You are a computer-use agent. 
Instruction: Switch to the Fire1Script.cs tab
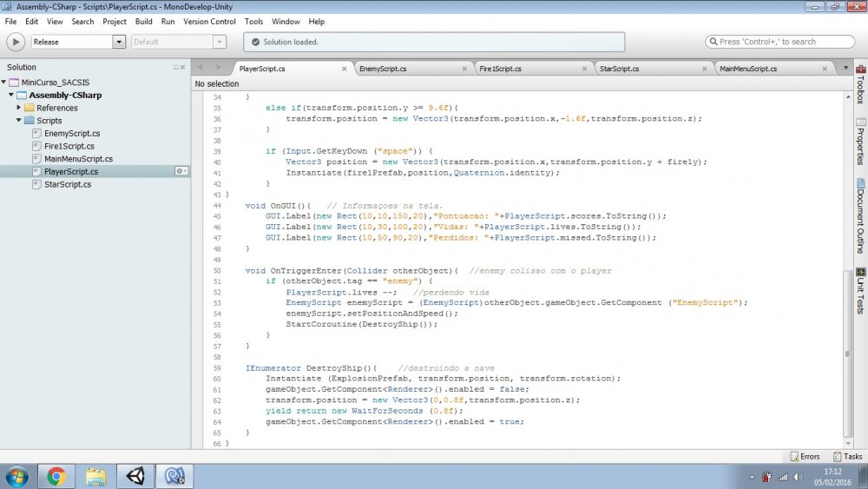(x=501, y=68)
